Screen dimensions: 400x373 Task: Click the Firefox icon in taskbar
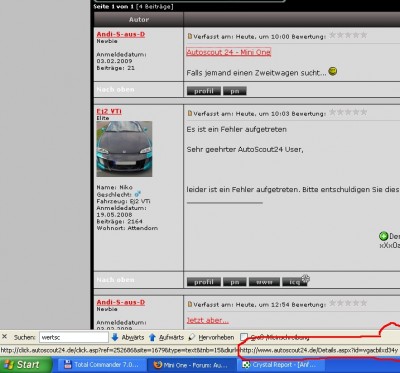[159, 364]
